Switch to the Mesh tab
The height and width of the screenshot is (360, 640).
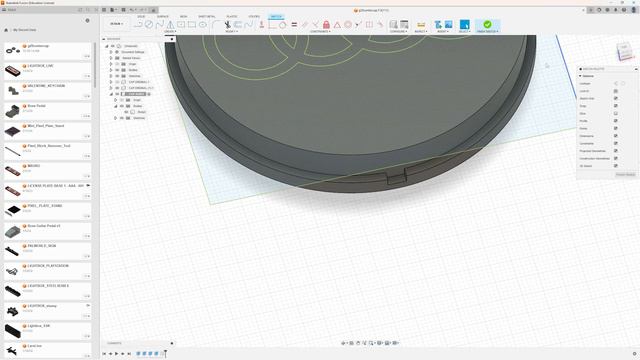coord(183,17)
